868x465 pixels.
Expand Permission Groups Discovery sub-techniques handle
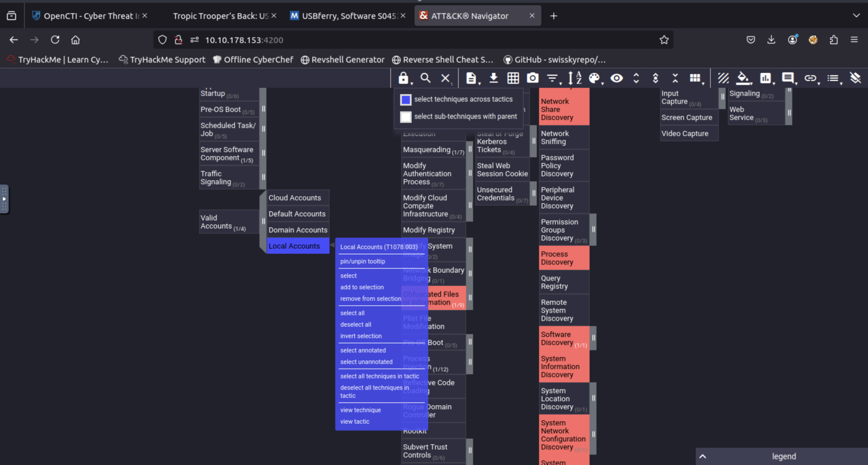click(593, 229)
